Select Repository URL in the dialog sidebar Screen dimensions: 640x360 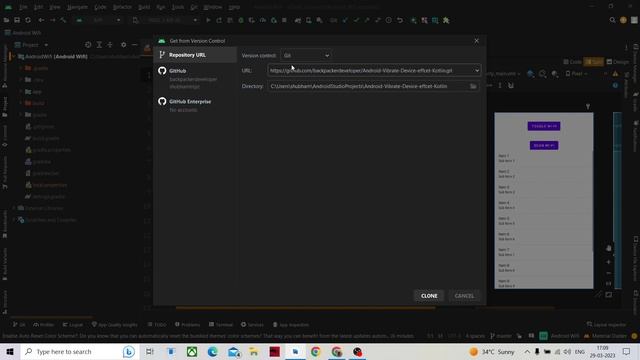click(x=195, y=55)
